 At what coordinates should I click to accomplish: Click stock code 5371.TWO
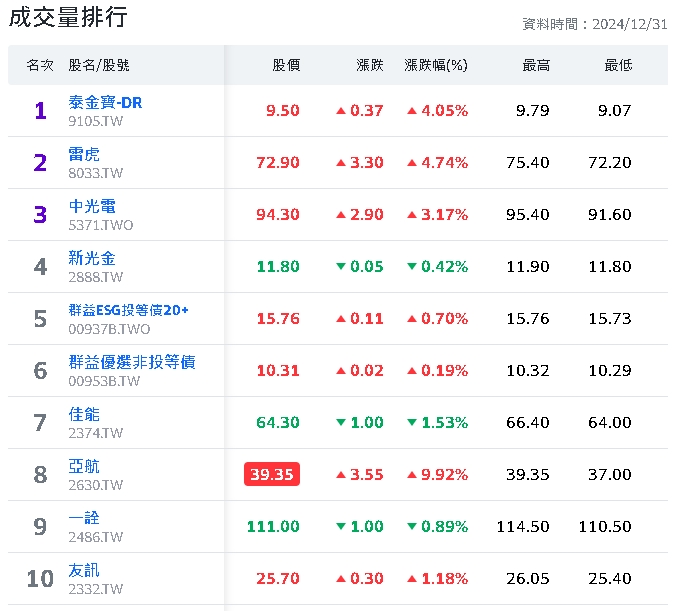(x=101, y=225)
